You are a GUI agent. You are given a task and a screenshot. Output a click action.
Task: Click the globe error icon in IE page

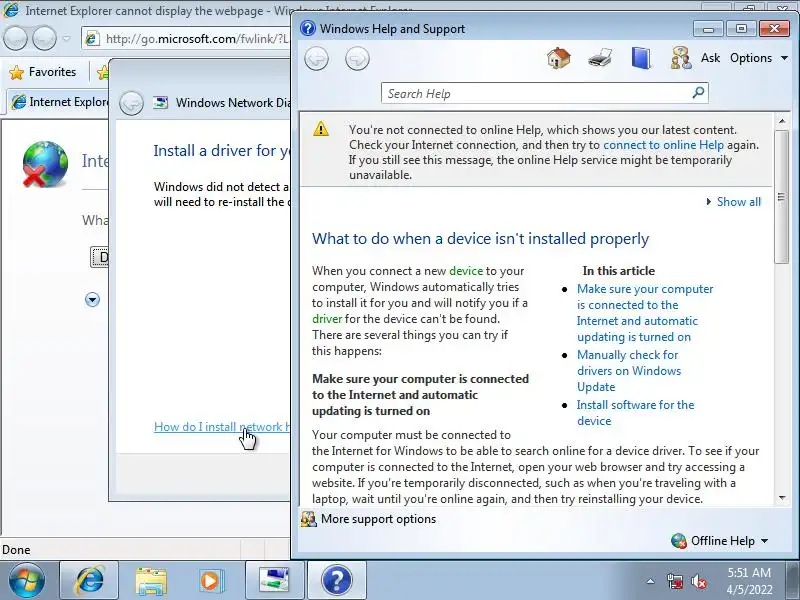pos(45,164)
